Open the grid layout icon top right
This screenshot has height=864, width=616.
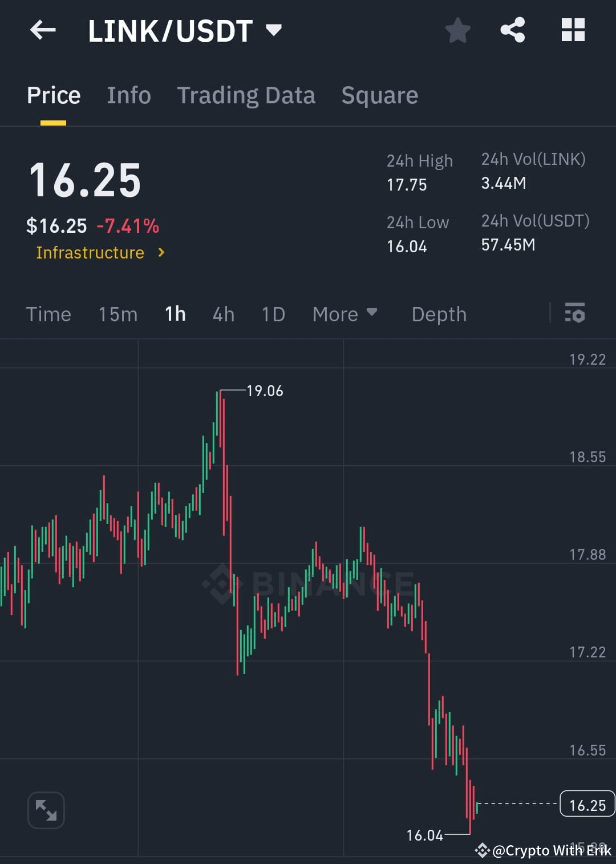pos(573,30)
